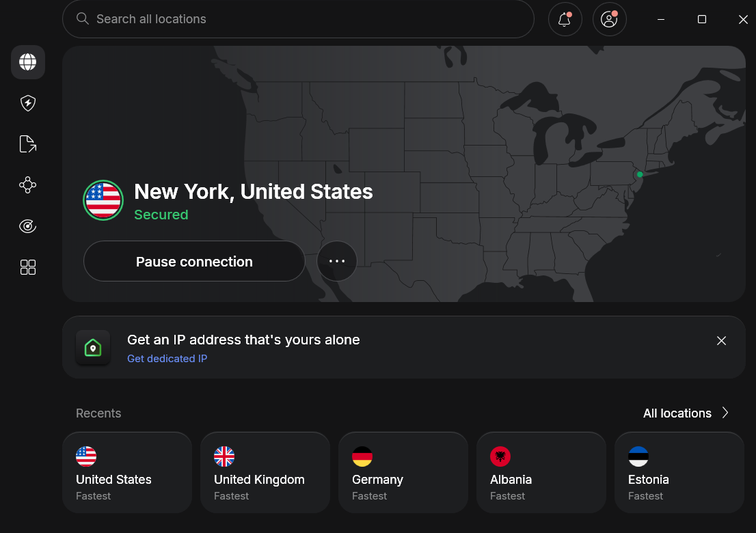Click the Search all locations field

tap(298, 18)
